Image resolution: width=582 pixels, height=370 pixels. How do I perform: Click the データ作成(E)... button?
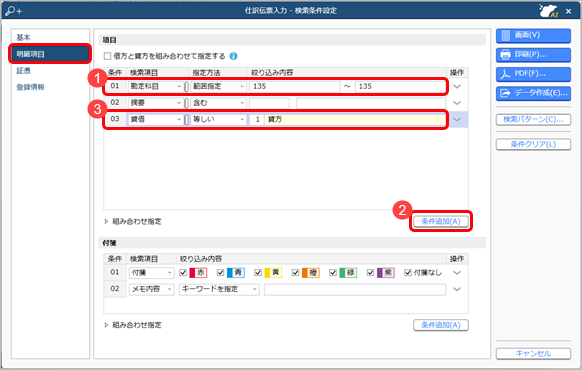(533, 93)
